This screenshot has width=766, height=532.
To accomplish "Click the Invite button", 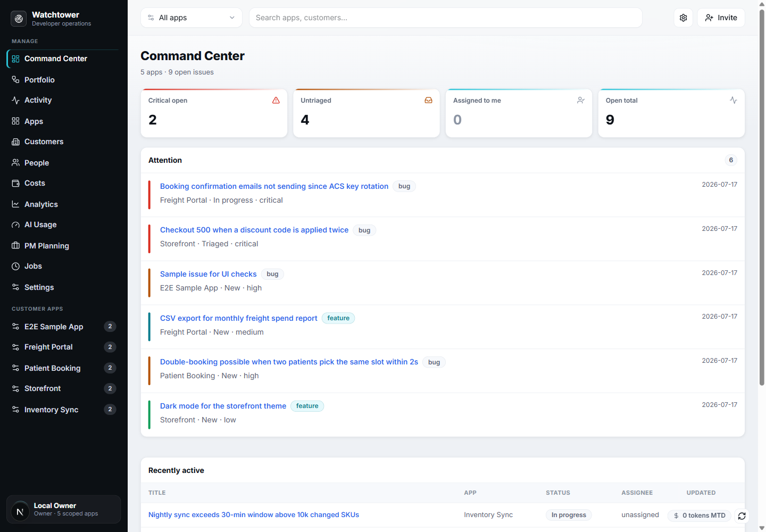I will click(721, 18).
